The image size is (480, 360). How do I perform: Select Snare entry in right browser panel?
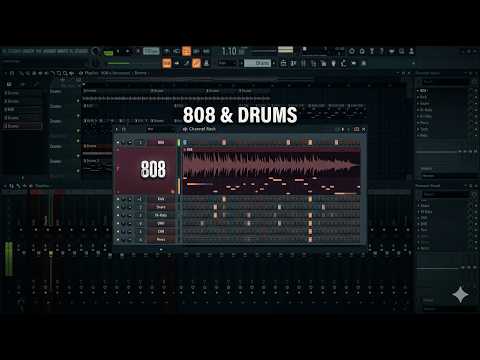(x=425, y=103)
